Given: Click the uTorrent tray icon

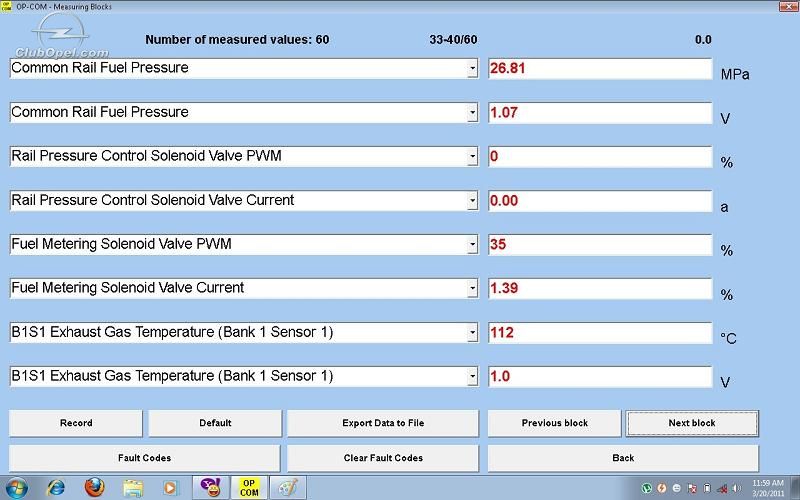Looking at the screenshot, I should pos(647,489).
